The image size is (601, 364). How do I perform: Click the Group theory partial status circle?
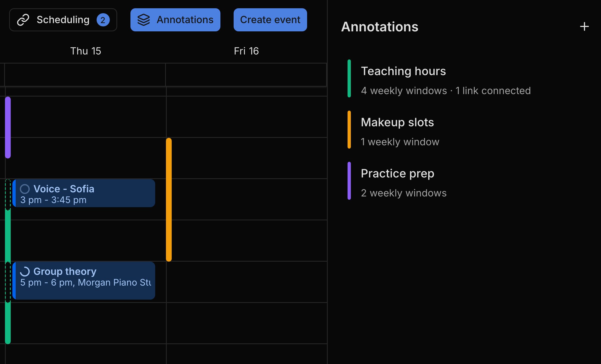click(x=25, y=272)
